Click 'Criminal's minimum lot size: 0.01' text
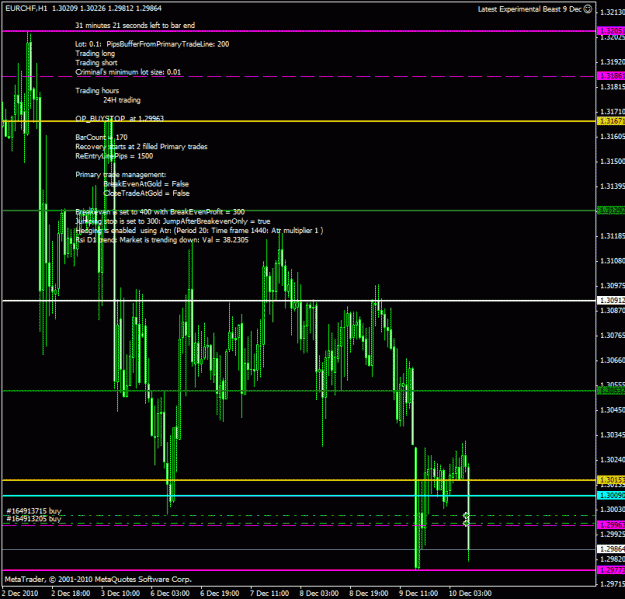This screenshot has width=625, height=599. click(x=128, y=72)
